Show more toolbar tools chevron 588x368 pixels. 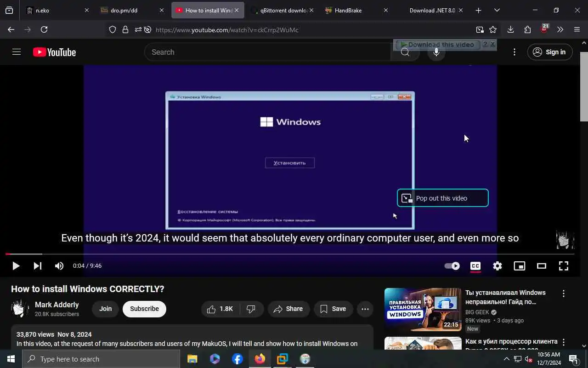560,29
